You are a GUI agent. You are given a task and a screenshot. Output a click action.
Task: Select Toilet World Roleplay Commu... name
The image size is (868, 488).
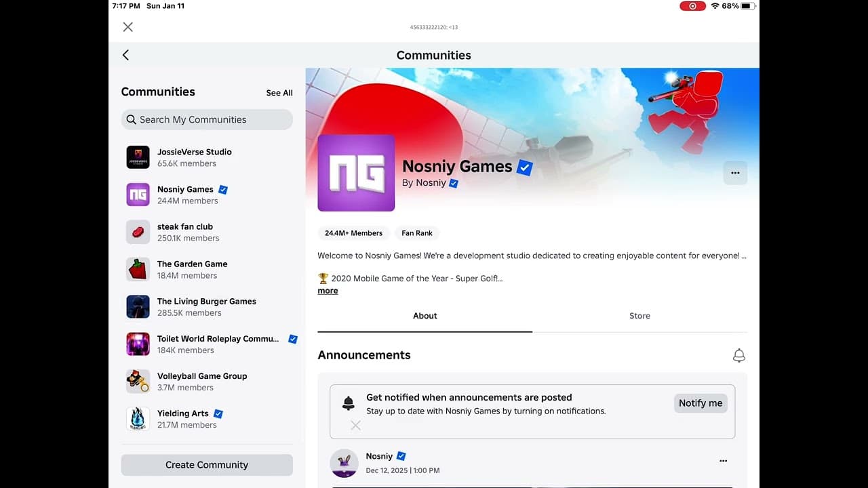[x=218, y=338]
